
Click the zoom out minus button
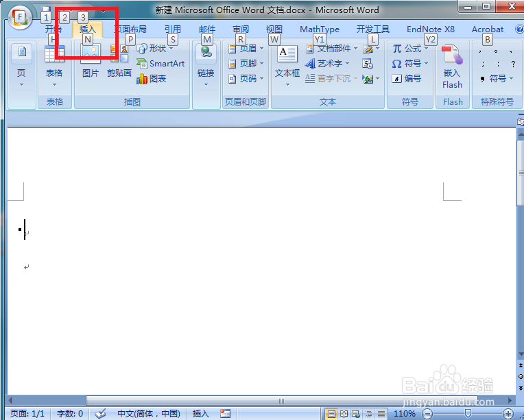pos(427,414)
